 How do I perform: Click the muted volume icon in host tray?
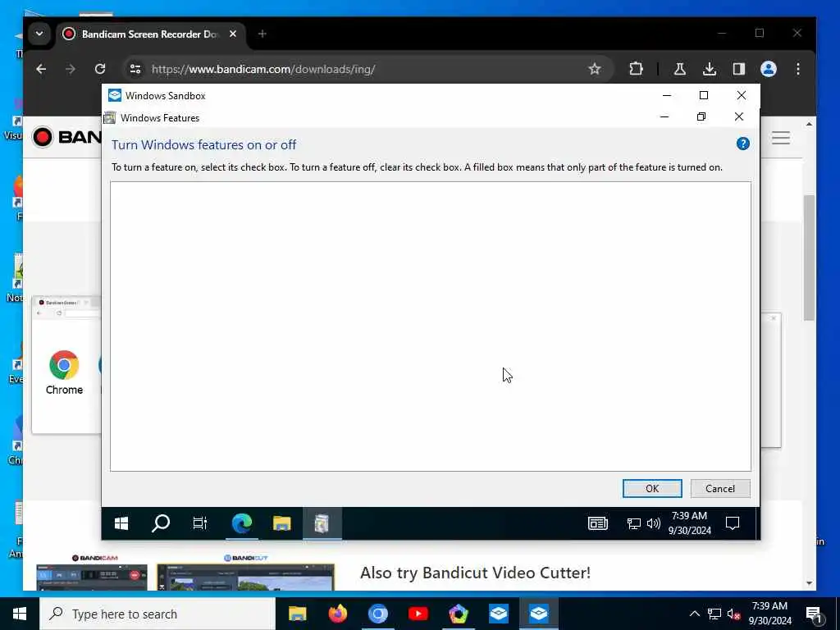[733, 614]
